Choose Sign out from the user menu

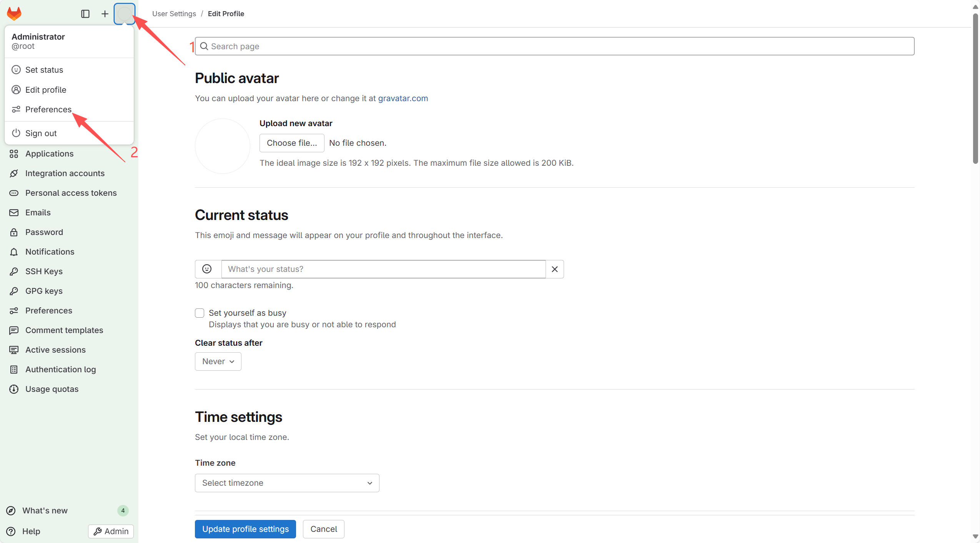(41, 133)
